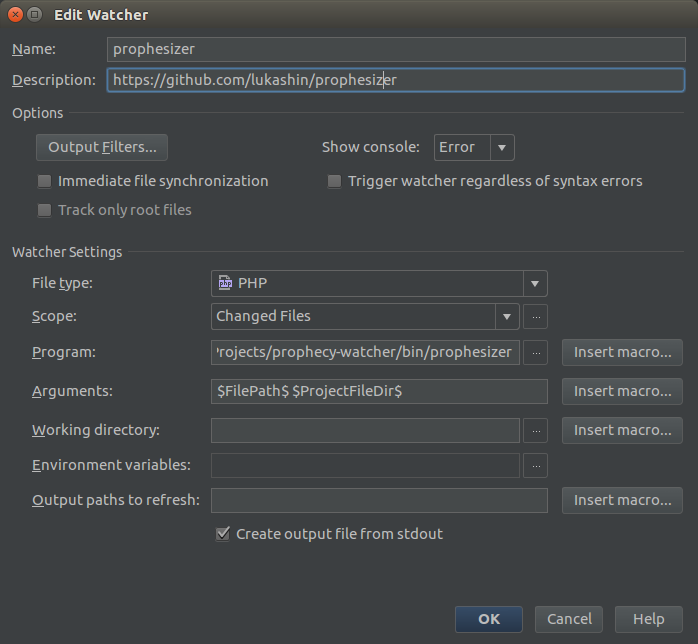The height and width of the screenshot is (644, 698).
Task: Confirm the watcher with OK
Action: [x=489, y=619]
